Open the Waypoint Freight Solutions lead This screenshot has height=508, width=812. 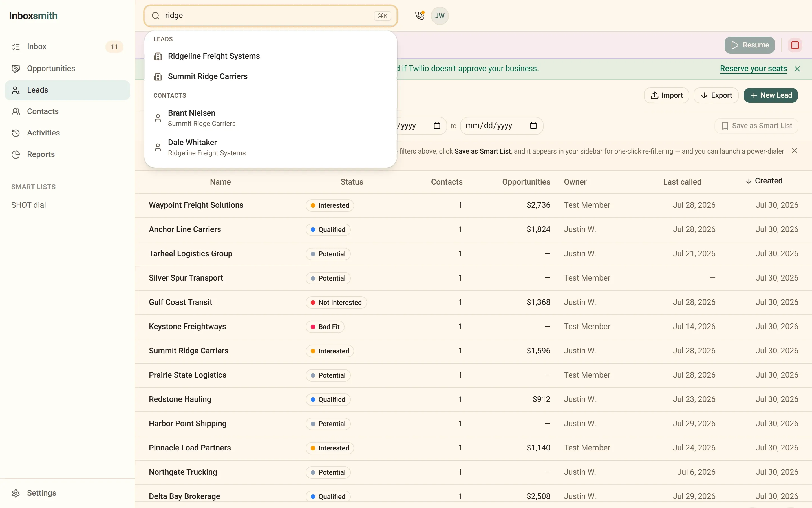click(x=196, y=205)
